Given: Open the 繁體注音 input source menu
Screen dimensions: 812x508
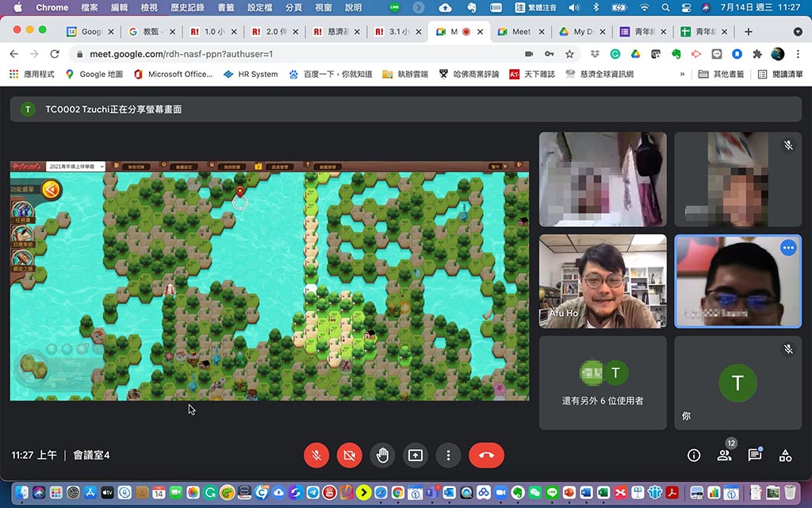Looking at the screenshot, I should coord(536,7).
